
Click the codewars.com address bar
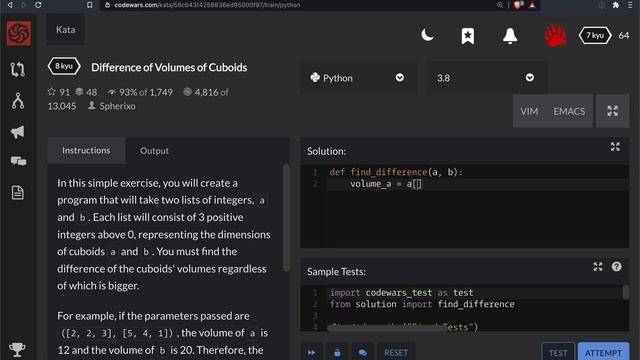click(x=298, y=5)
